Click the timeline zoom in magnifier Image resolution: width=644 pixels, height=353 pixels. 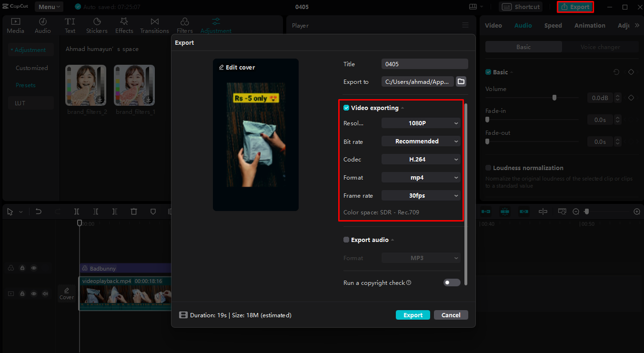(637, 212)
